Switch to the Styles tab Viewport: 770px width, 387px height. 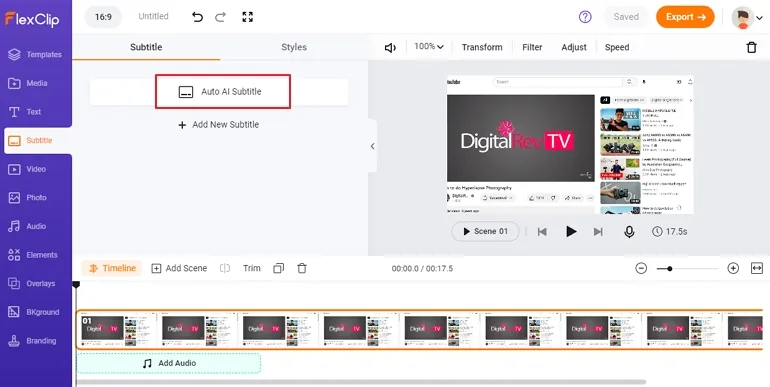point(294,47)
